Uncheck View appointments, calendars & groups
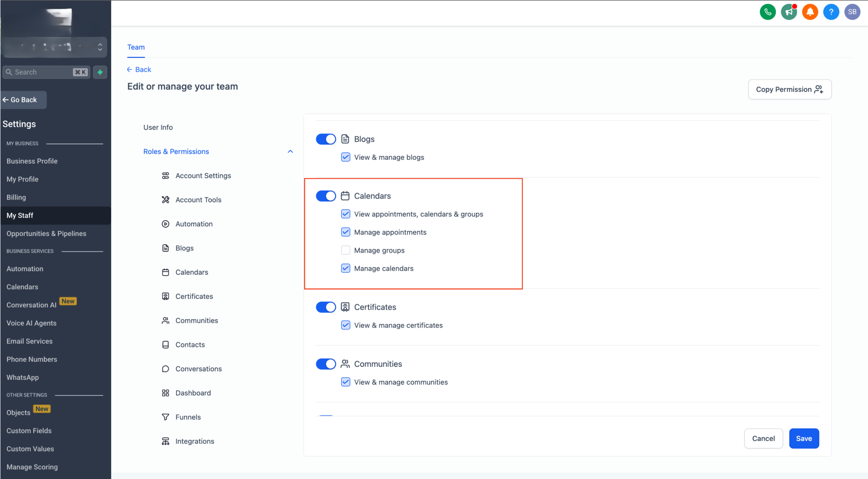This screenshot has height=479, width=868. point(345,214)
